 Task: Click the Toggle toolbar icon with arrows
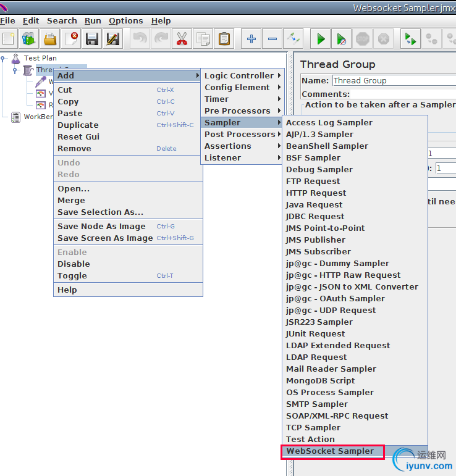[293, 39]
